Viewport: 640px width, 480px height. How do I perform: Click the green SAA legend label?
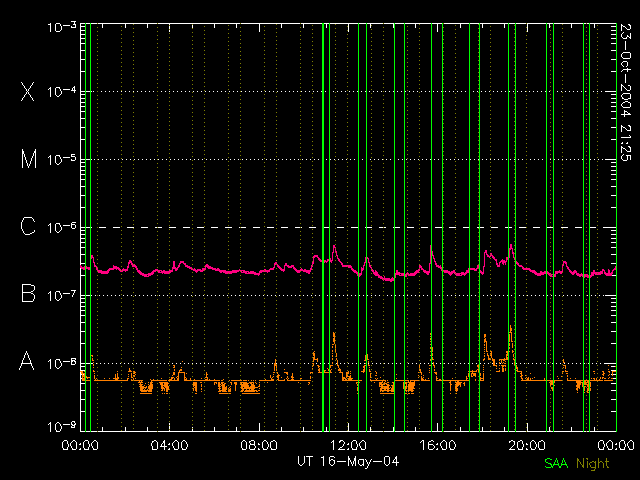pyautogui.click(x=556, y=463)
